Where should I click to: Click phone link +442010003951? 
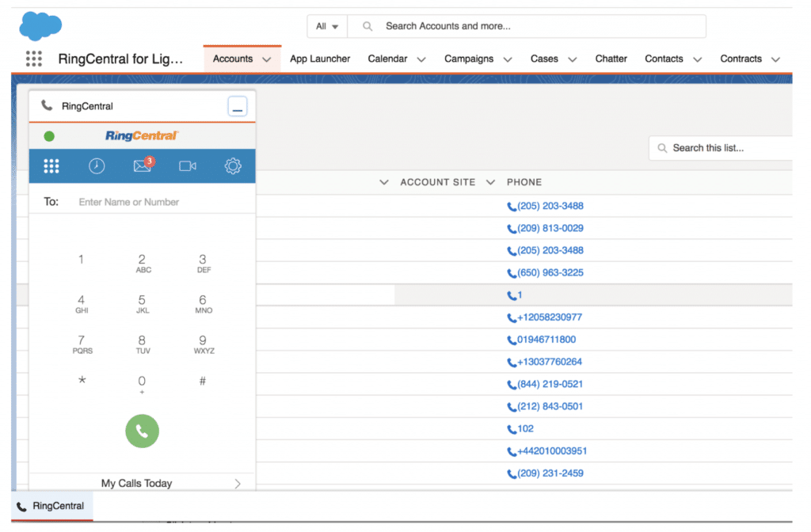551,451
